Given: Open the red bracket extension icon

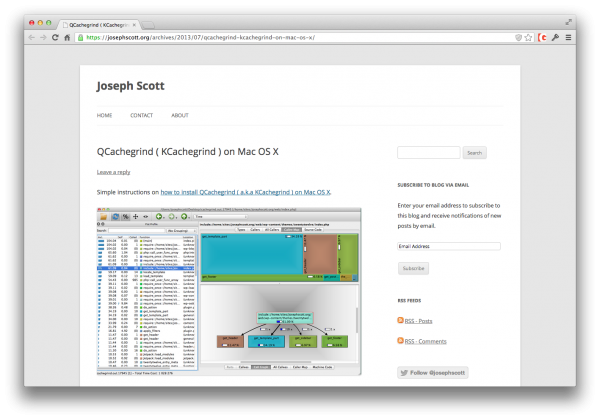Looking at the screenshot, I should (542, 37).
